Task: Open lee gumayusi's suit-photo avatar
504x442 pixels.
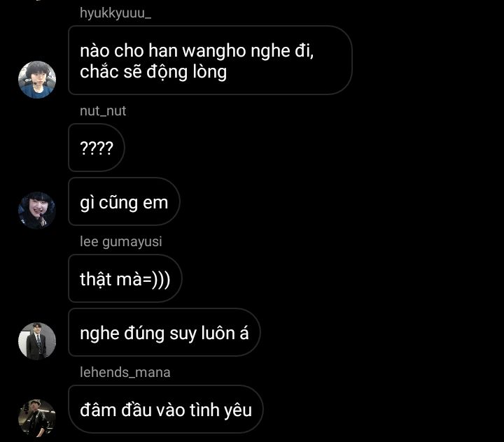Action: click(37, 341)
